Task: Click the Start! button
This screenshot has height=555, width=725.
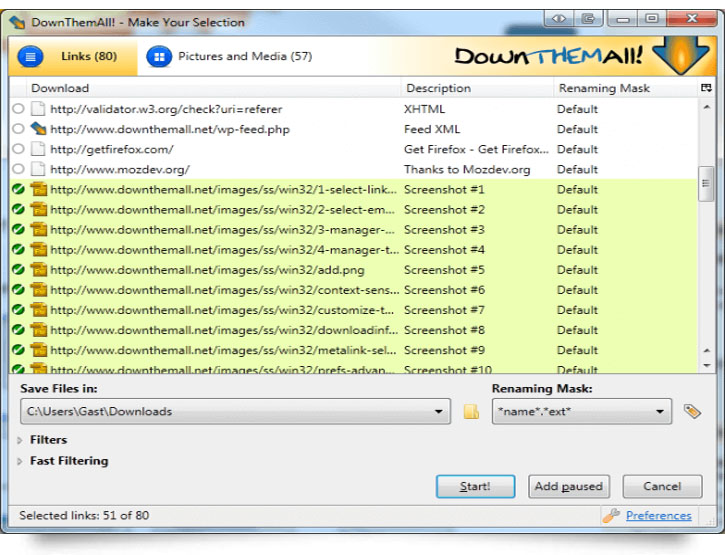Action: pyautogui.click(x=475, y=487)
